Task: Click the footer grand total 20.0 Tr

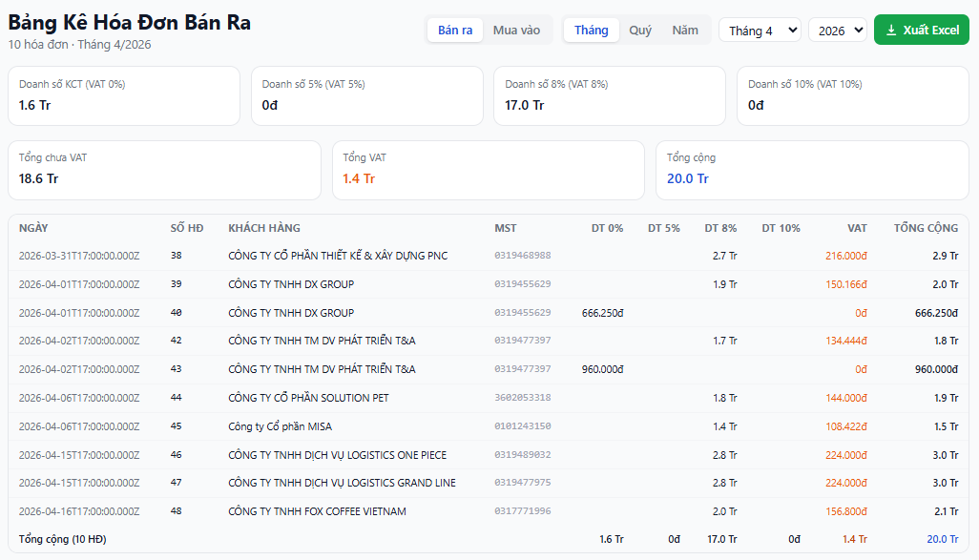Action: (x=942, y=539)
